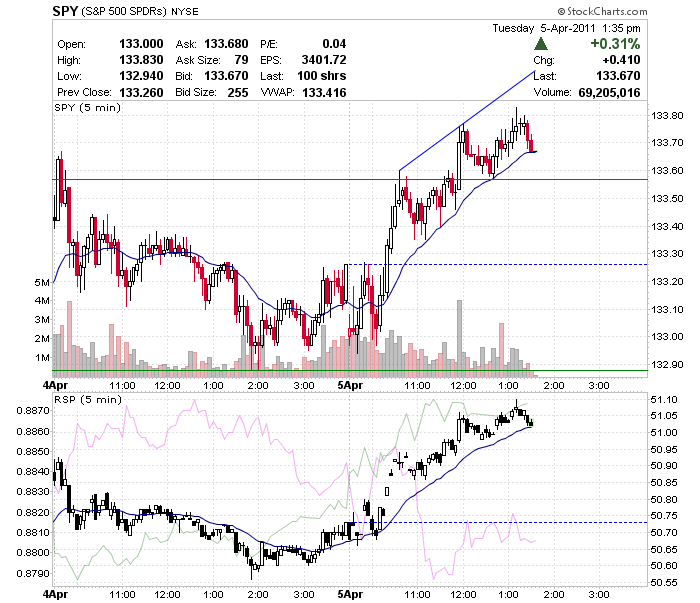Select the Open value 133.000

pyautogui.click(x=141, y=44)
